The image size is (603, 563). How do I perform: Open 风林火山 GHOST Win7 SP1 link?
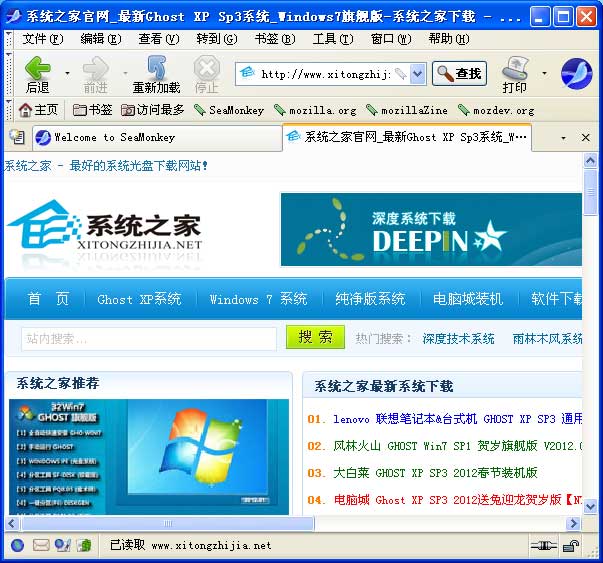click(x=458, y=446)
